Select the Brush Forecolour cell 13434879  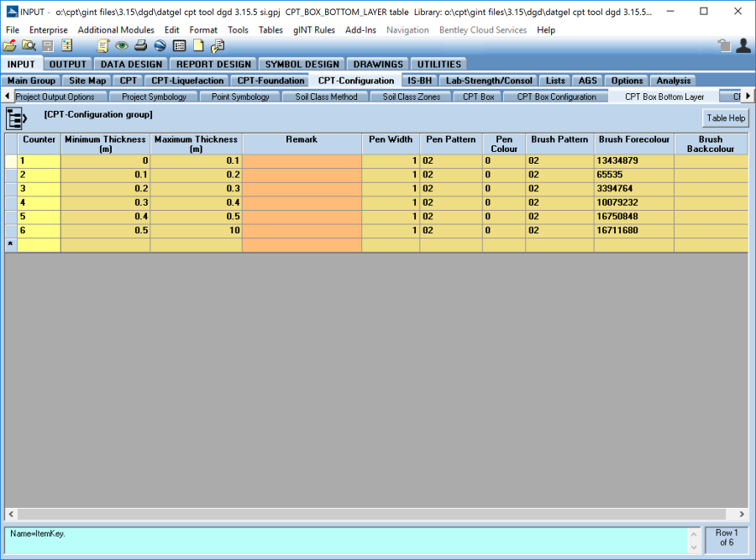(633, 161)
